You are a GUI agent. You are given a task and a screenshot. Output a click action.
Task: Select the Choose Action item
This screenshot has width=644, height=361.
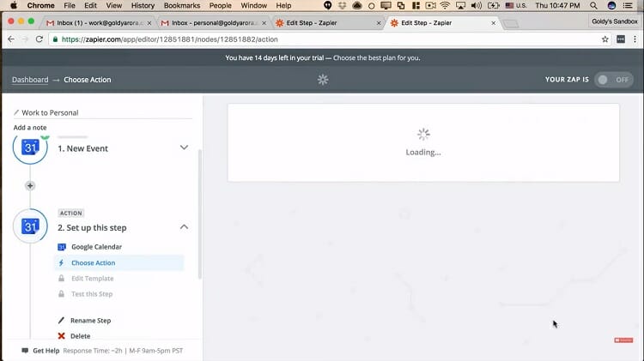point(119,263)
